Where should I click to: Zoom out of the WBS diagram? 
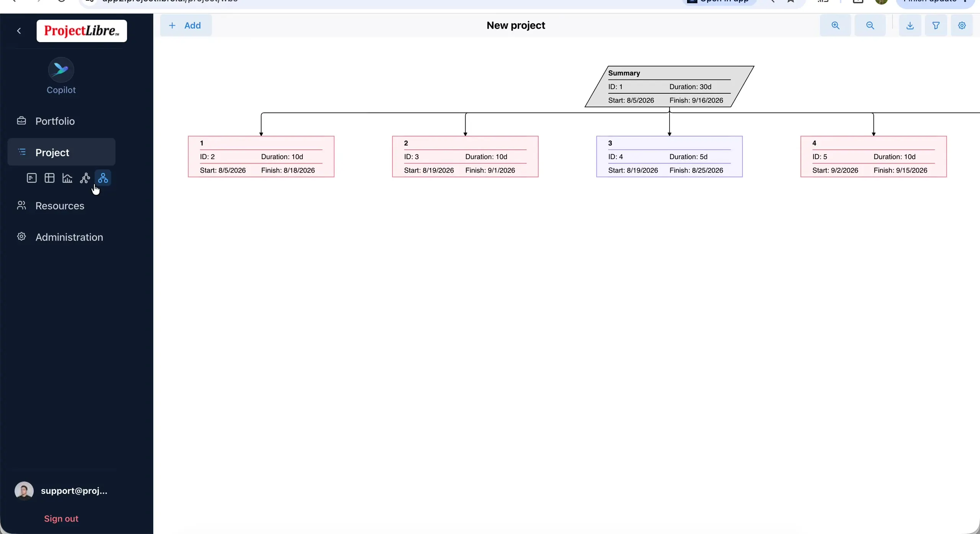[x=870, y=26]
